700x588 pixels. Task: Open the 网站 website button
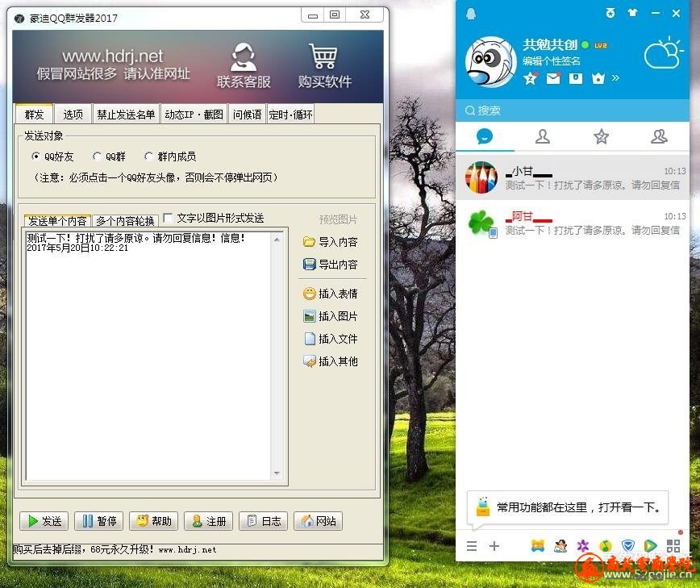[319, 521]
